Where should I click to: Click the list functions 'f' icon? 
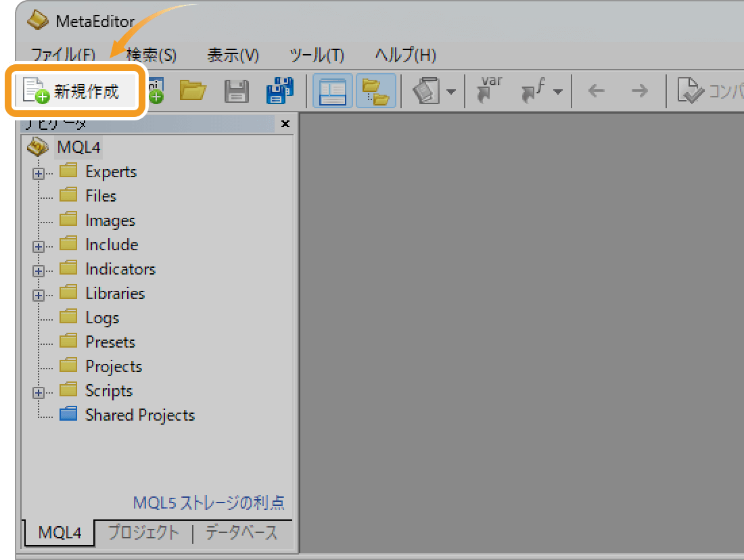pos(534,90)
